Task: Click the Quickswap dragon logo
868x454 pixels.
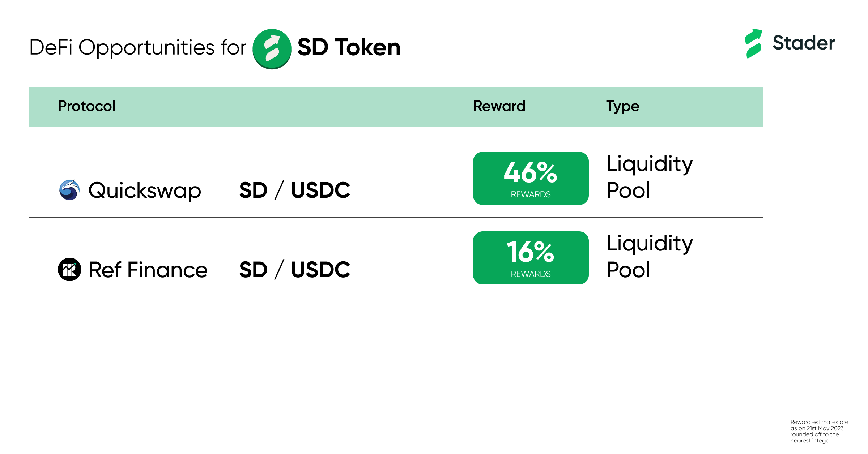Action: pyautogui.click(x=69, y=190)
